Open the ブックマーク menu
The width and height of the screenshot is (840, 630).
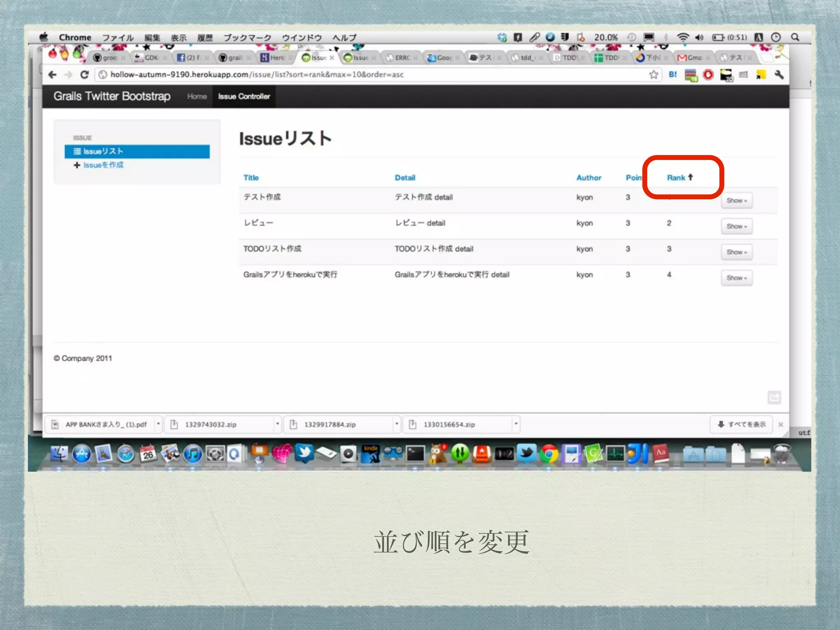247,38
